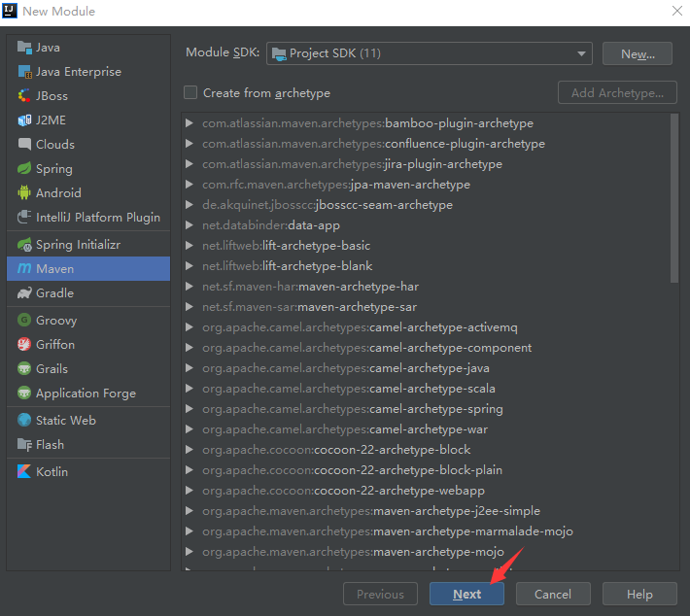
Task: Expand cocoon-22-archetype-webapp entry arrow
Action: click(x=190, y=490)
